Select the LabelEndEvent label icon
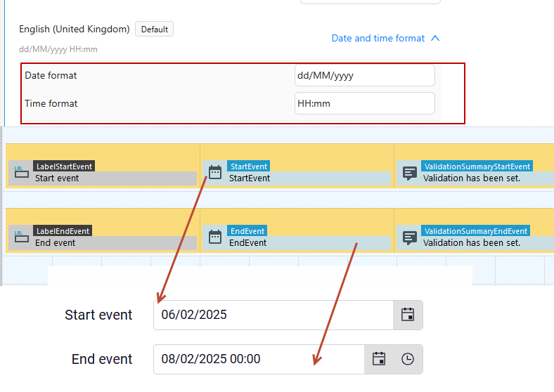Image resolution: width=554 pixels, height=392 pixels. (22, 237)
